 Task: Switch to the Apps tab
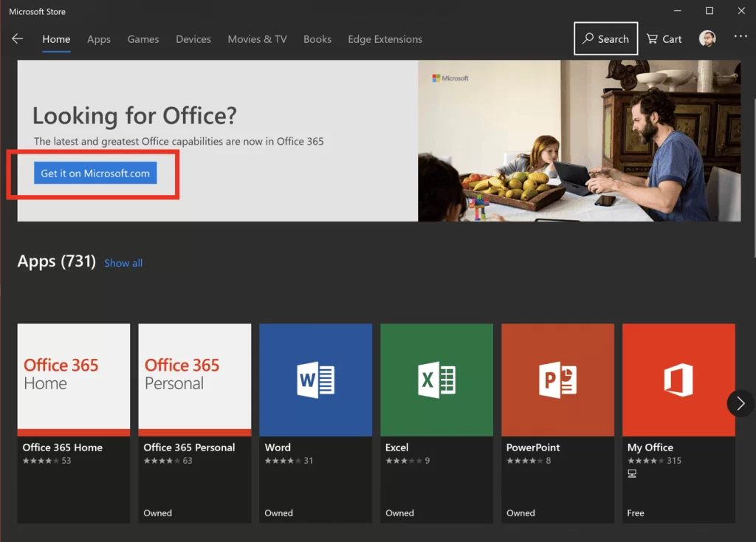pos(99,39)
